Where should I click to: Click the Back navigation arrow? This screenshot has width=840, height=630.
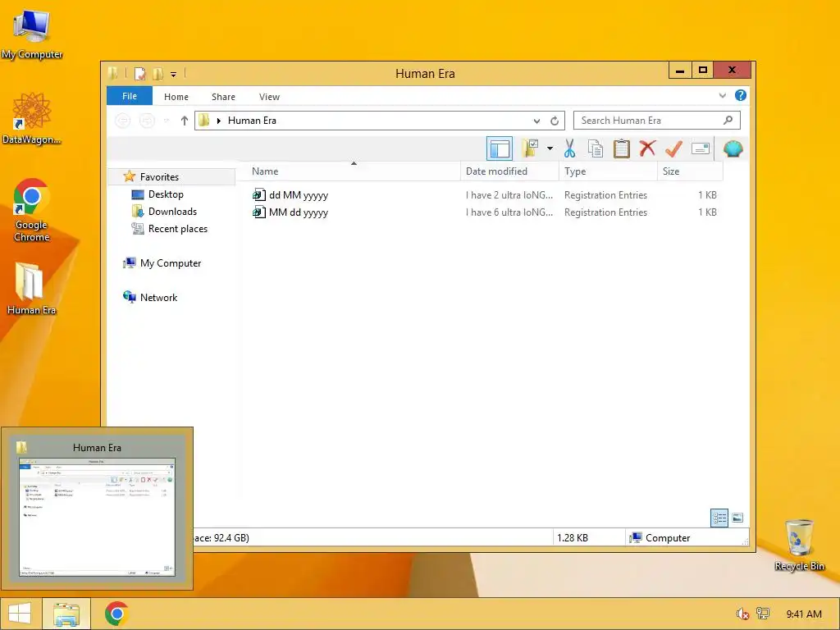tap(123, 121)
